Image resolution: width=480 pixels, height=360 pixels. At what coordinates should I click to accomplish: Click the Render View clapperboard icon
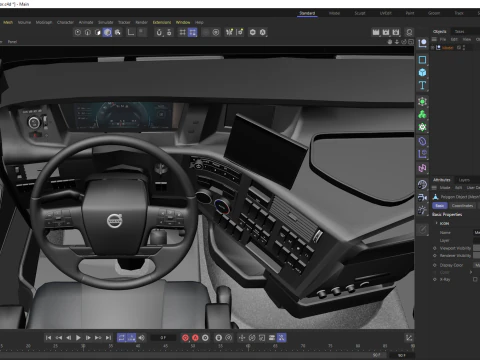376,32
